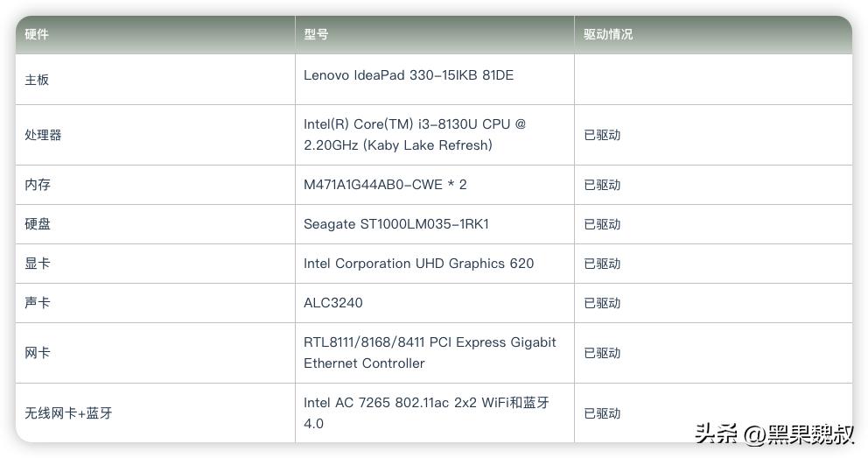Click the 驱动情况 column header

tap(608, 34)
